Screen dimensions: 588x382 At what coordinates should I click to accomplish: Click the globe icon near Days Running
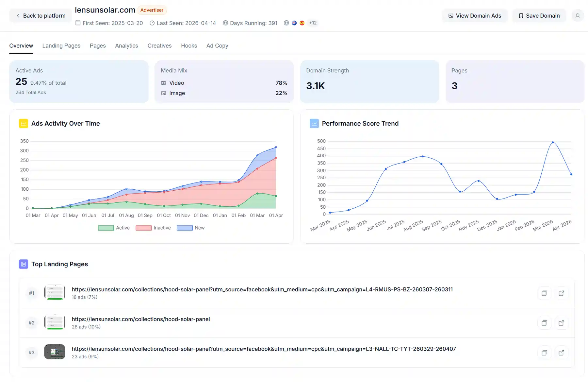(225, 23)
